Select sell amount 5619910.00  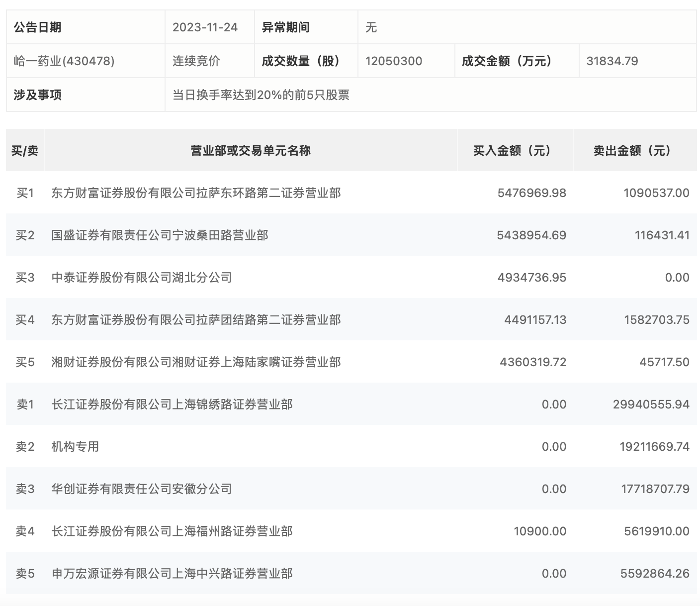pyautogui.click(x=657, y=531)
